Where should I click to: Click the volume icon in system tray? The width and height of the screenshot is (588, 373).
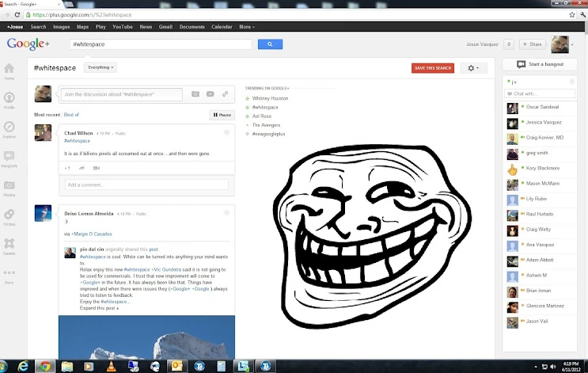[552, 367]
